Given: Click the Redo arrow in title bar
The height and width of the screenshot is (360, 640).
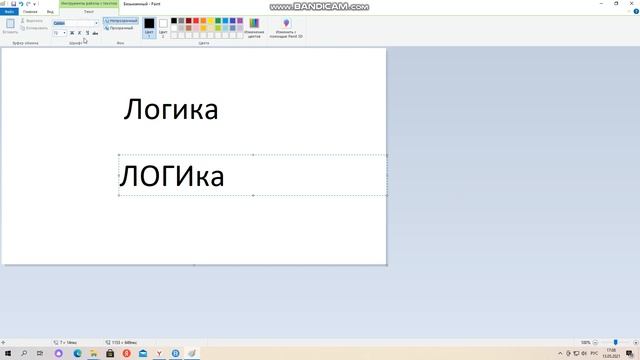Looking at the screenshot, I should (x=28, y=4).
